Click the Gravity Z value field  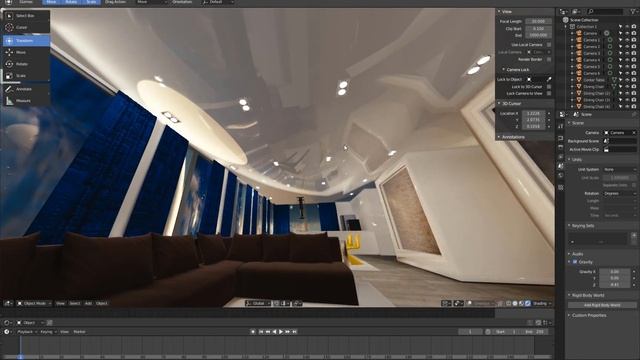pos(615,285)
